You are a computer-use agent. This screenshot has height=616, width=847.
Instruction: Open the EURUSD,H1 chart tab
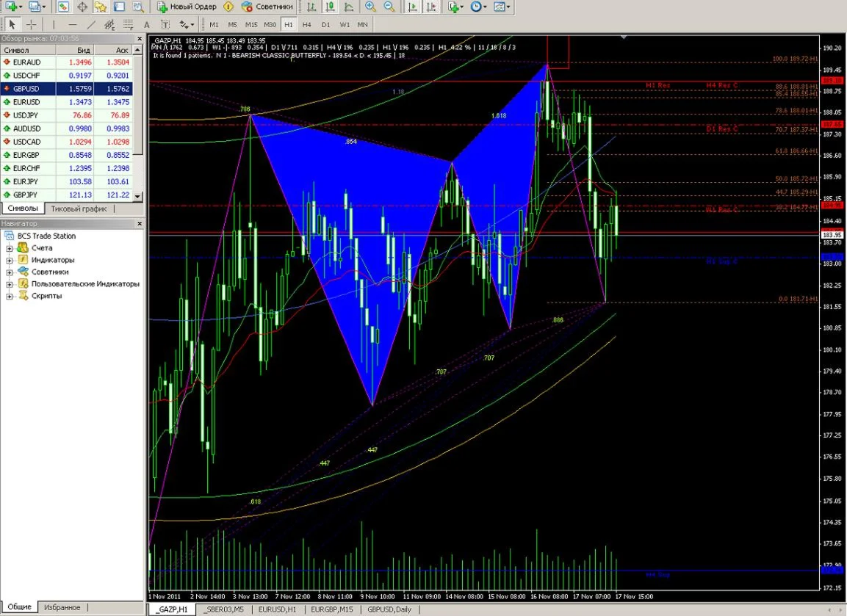(277, 609)
